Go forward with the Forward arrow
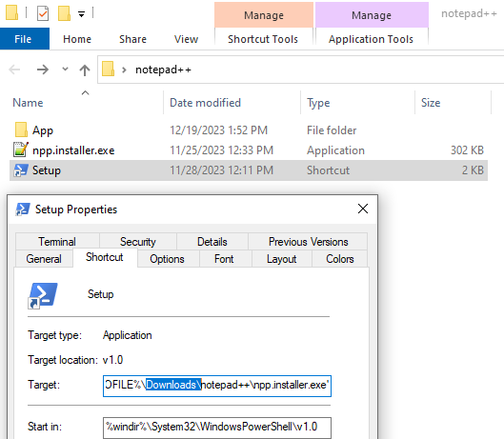504x439 pixels. click(x=43, y=70)
